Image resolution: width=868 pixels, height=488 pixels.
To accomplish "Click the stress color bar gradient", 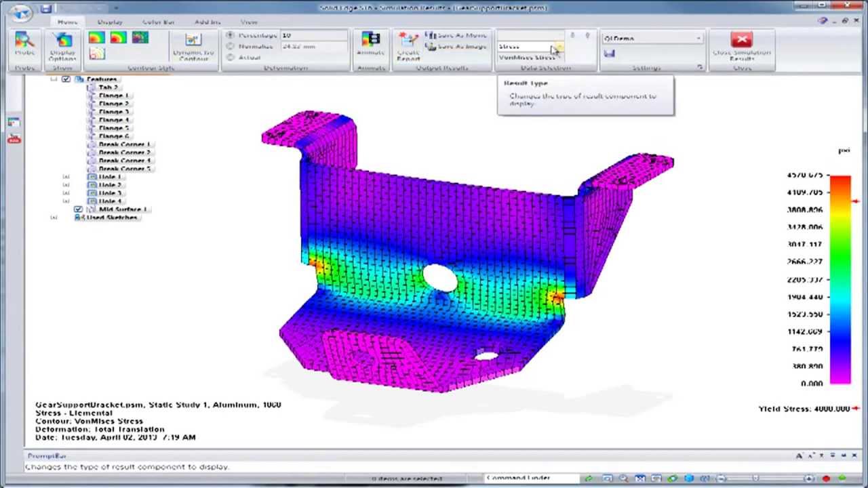I will click(x=840, y=279).
